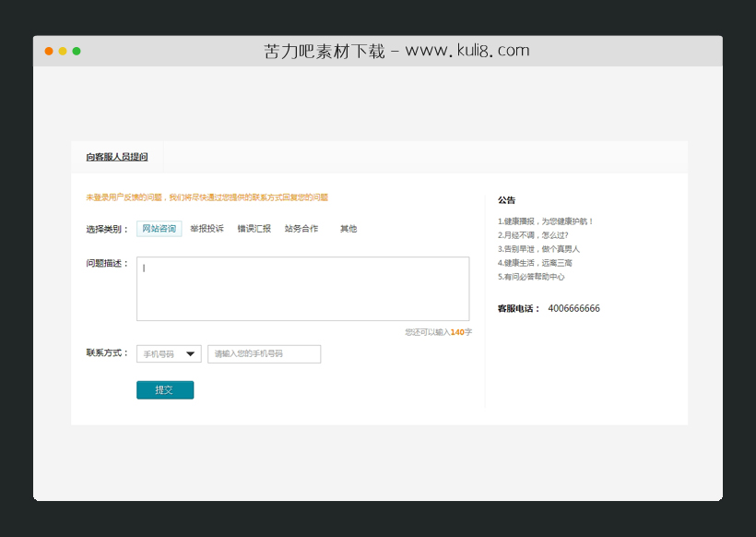Viewport: 756px width, 537px height.
Task: Choose the 其他 category option
Action: coord(348,229)
